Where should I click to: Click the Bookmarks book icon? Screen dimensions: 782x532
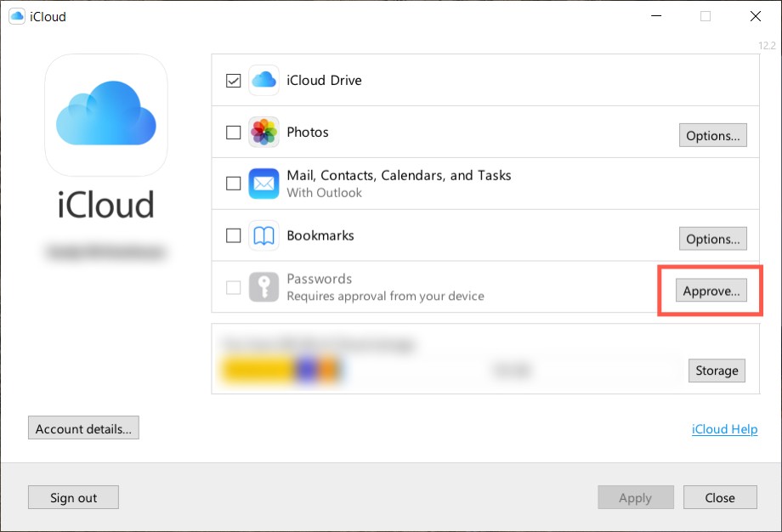tap(263, 235)
